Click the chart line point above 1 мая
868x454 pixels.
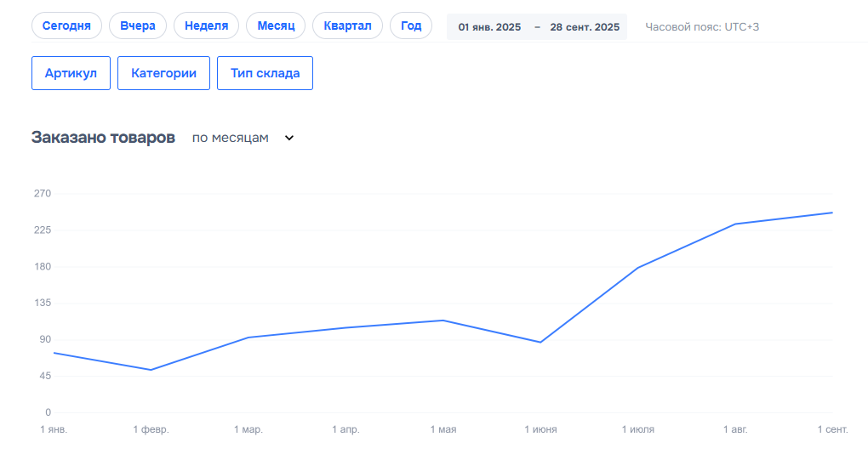443,321
